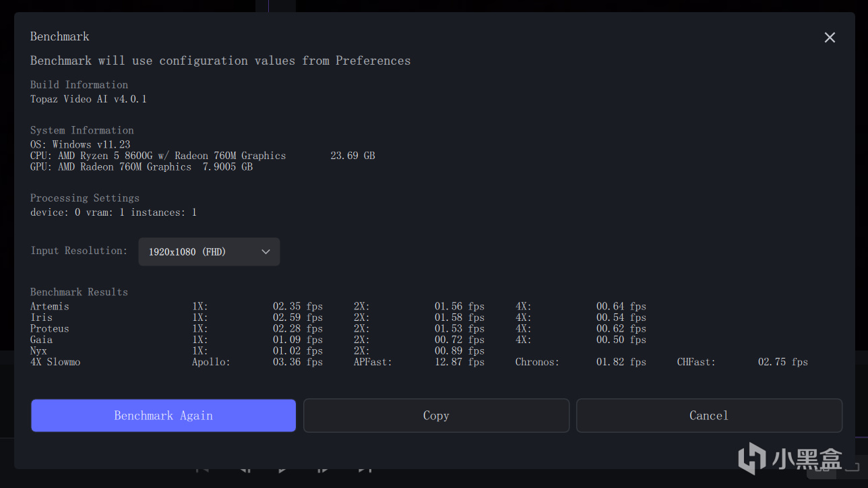The image size is (868, 488).
Task: Select Nyx 2X result 00.89 fps
Action: 460,351
